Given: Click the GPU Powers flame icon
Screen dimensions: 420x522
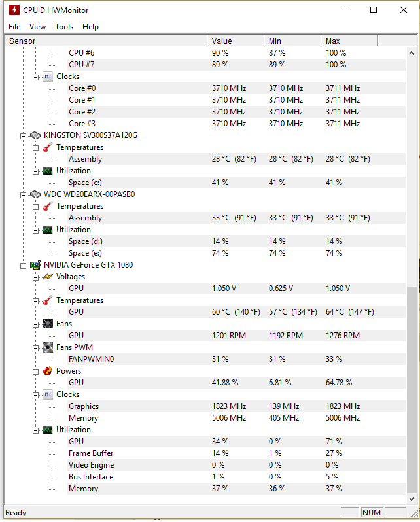Looking at the screenshot, I should (x=48, y=371).
